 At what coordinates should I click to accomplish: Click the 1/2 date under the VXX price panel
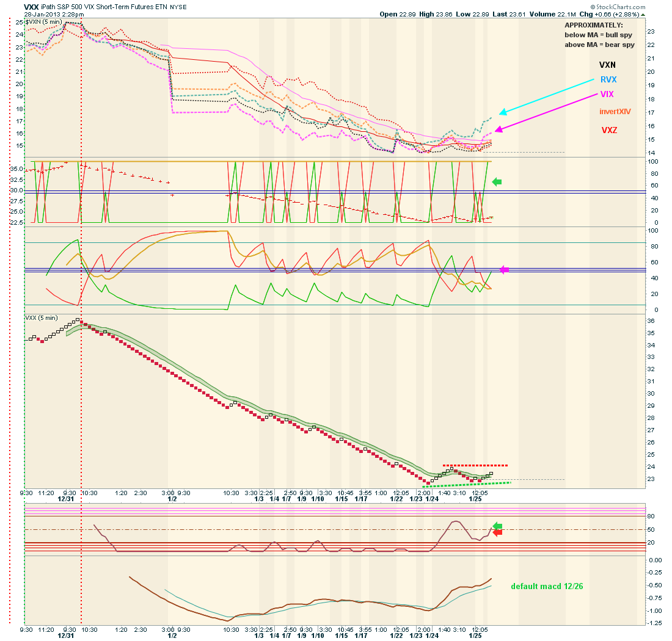click(172, 499)
